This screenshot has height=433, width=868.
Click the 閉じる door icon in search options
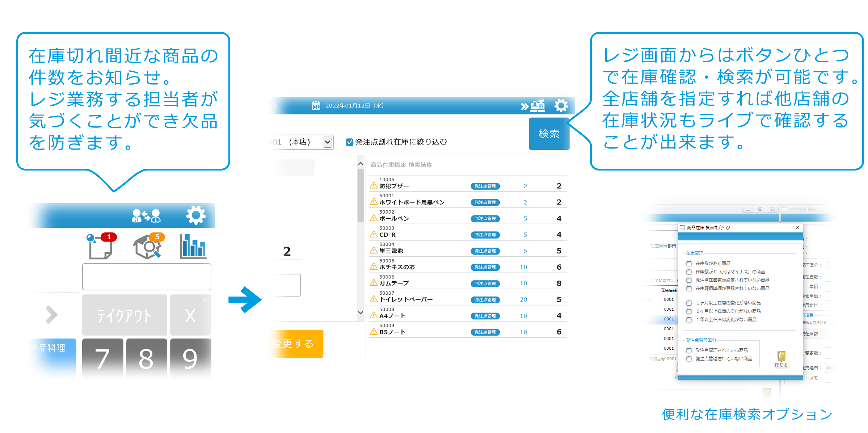tap(781, 359)
